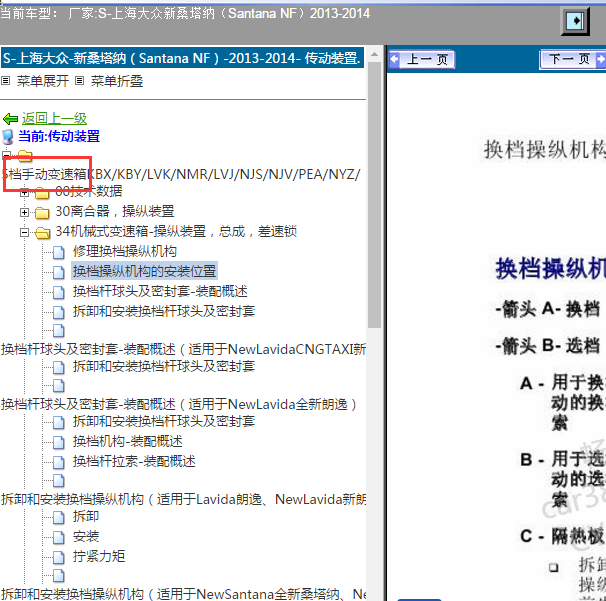Click document icon above the NewLavidaCNGTAXI entry
The width and height of the screenshot is (606, 601).
59,331
